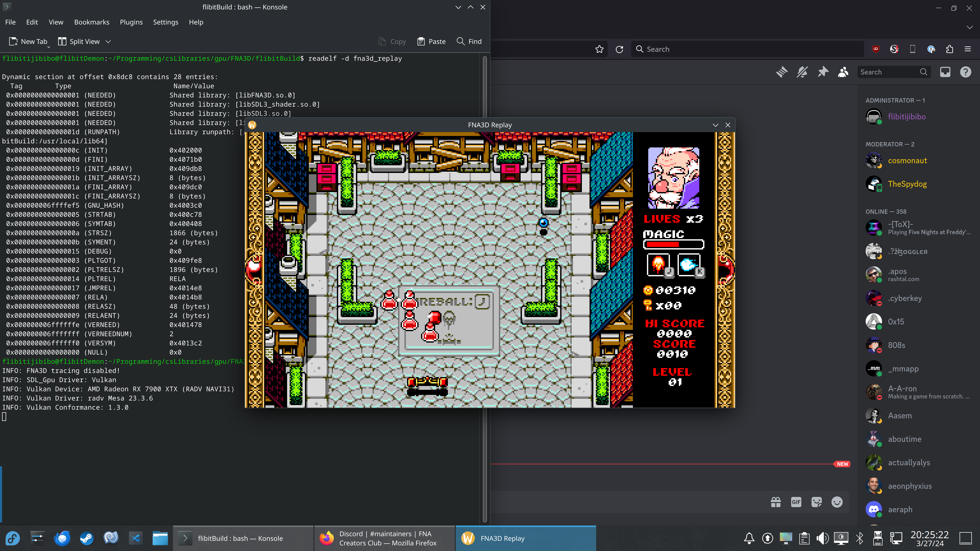This screenshot has width=980, height=551.
Task: Open the sticker picker icon
Action: click(816, 502)
